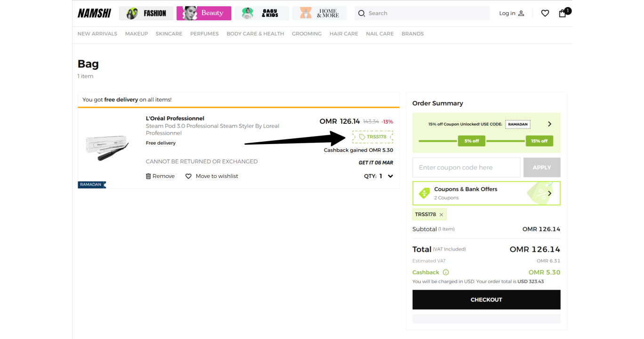Click the 5% off progress marker
Screen dimensions: 644x339
click(472, 141)
